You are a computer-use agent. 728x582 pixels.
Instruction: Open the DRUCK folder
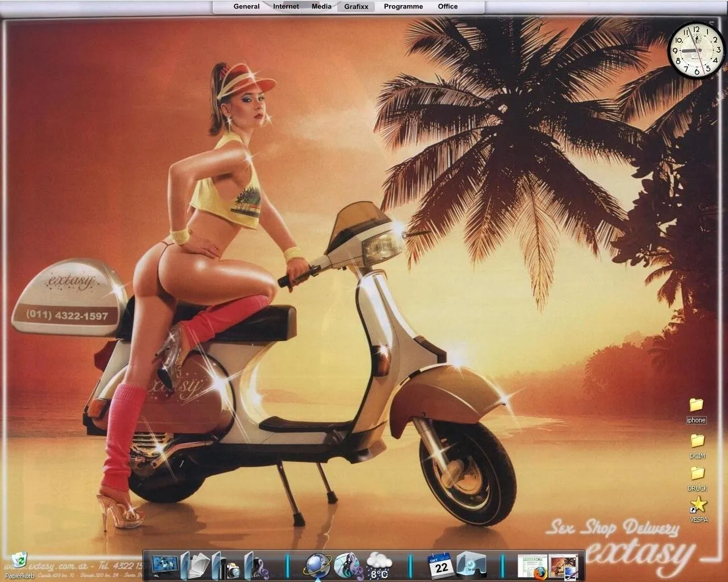click(x=697, y=473)
